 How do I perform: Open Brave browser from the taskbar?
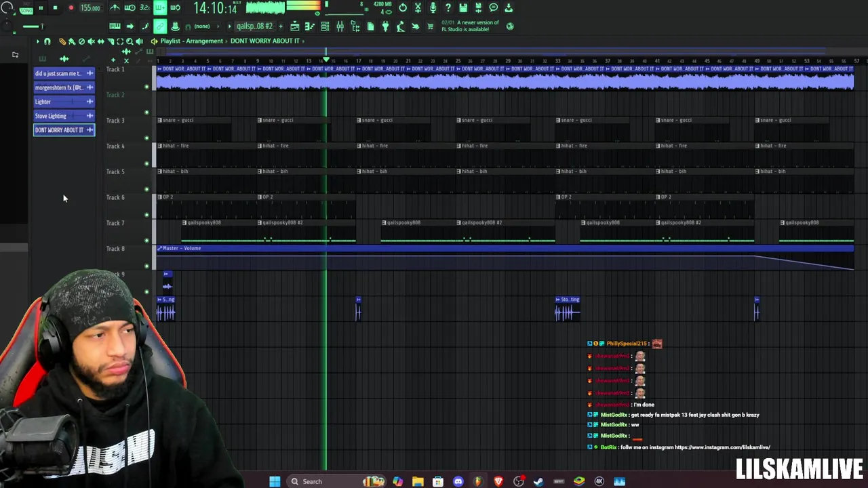coord(498,481)
